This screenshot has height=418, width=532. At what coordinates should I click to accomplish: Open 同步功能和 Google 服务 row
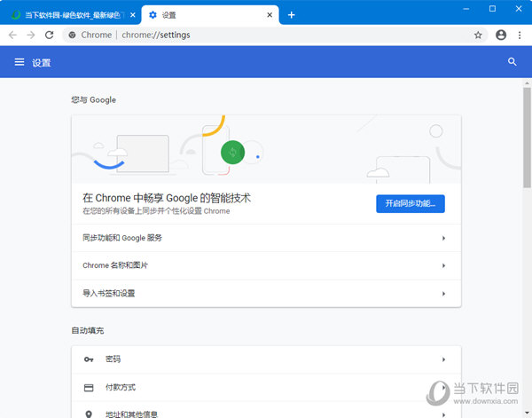tap(266, 238)
